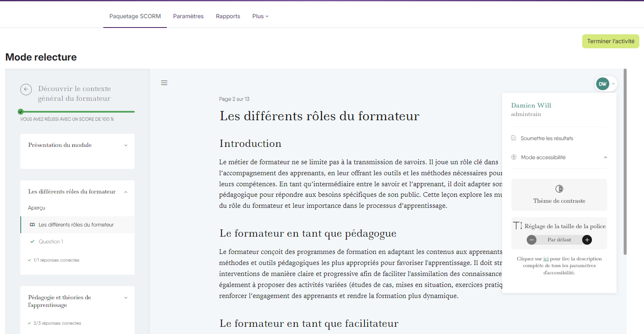The width and height of the screenshot is (644, 334).
Task: Click the back arrow above the module title
Action: [x=26, y=89]
